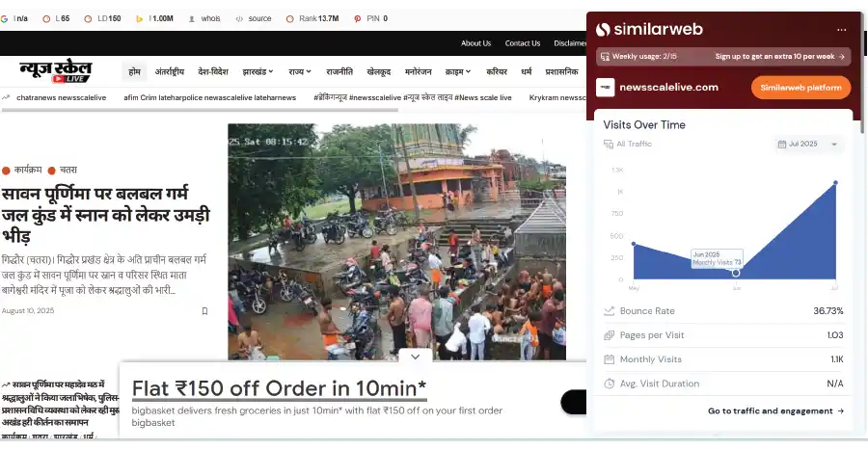
Task: Click the कार्यक्रम category tag
Action: (x=28, y=171)
